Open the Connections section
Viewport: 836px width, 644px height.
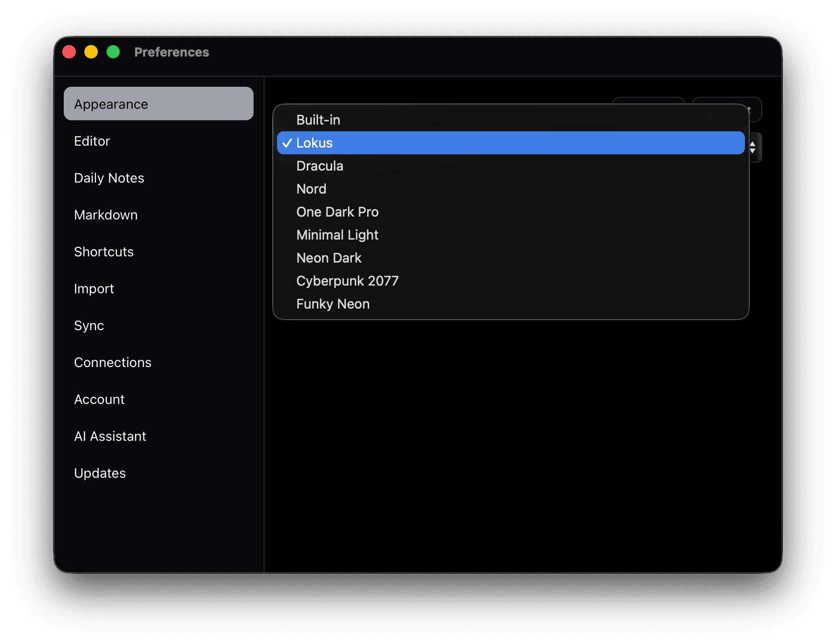click(x=113, y=362)
